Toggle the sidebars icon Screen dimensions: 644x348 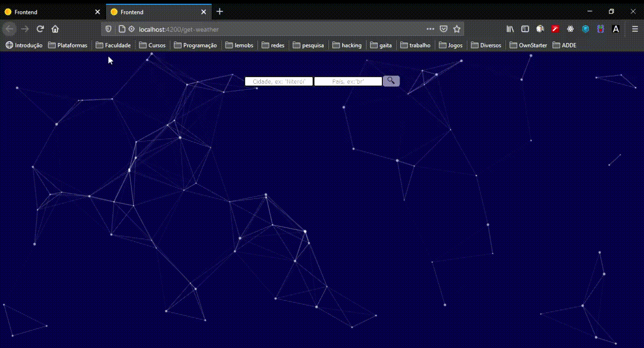525,29
